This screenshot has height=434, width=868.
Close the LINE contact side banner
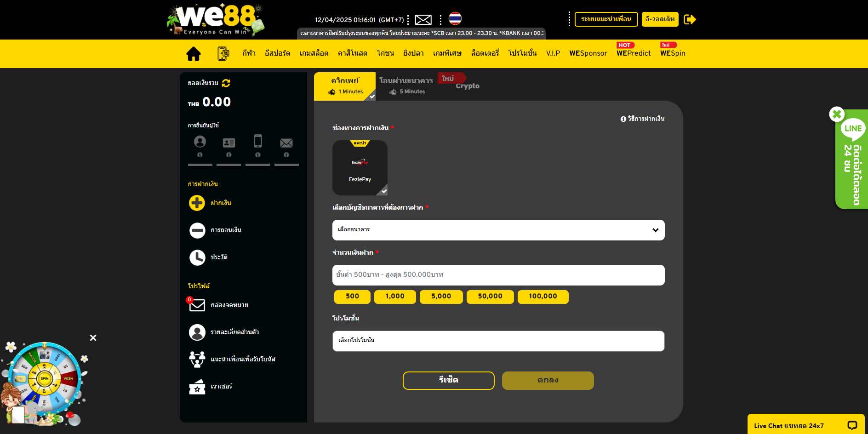pyautogui.click(x=837, y=114)
